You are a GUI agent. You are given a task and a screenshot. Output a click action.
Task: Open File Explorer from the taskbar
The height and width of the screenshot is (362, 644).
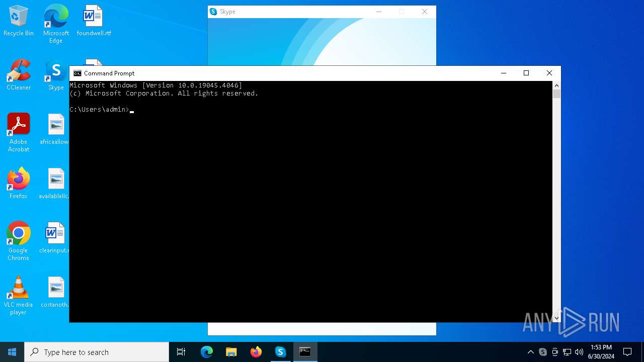[231, 352]
